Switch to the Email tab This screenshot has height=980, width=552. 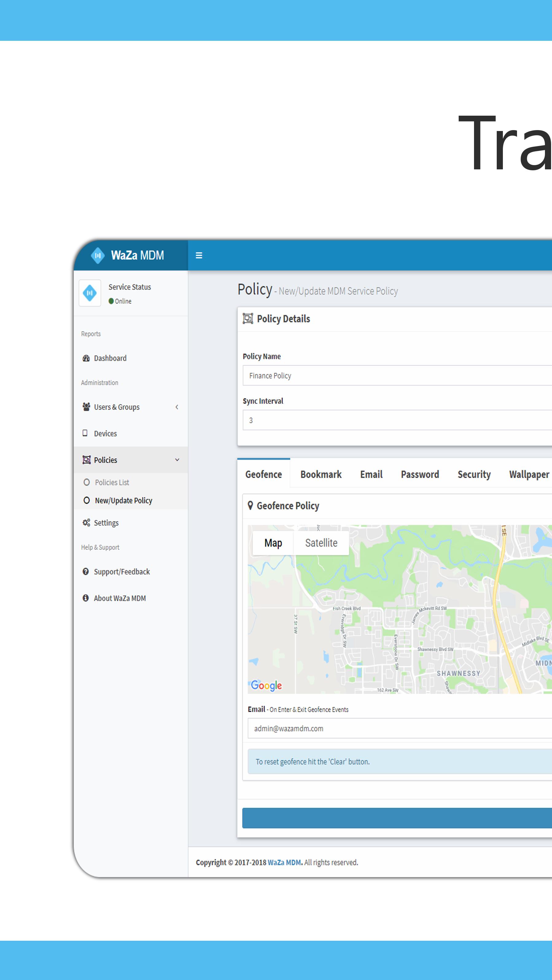[x=371, y=474]
